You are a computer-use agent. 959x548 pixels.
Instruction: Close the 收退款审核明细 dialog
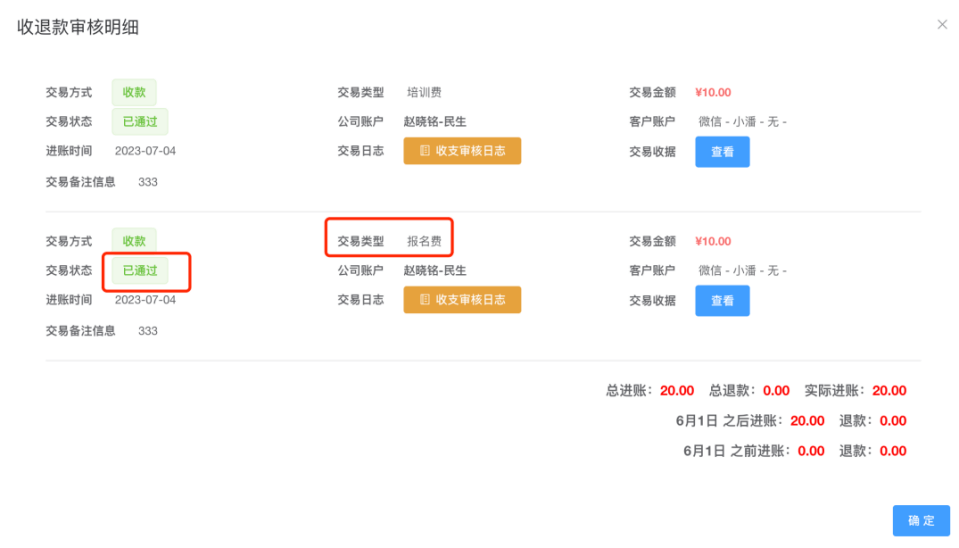(942, 25)
